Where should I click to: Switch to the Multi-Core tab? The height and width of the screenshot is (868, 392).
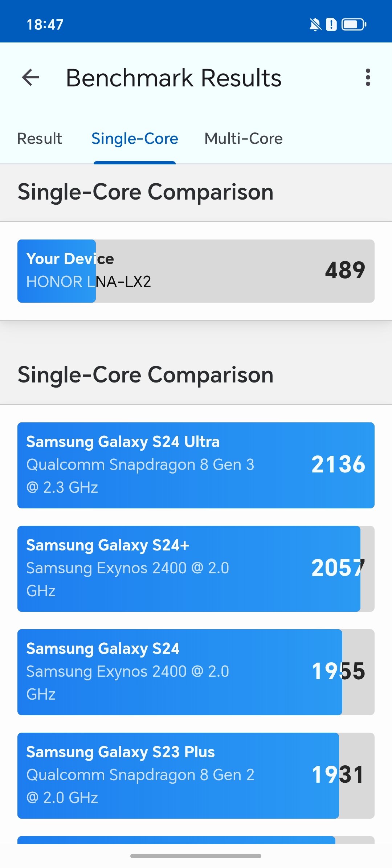(244, 139)
